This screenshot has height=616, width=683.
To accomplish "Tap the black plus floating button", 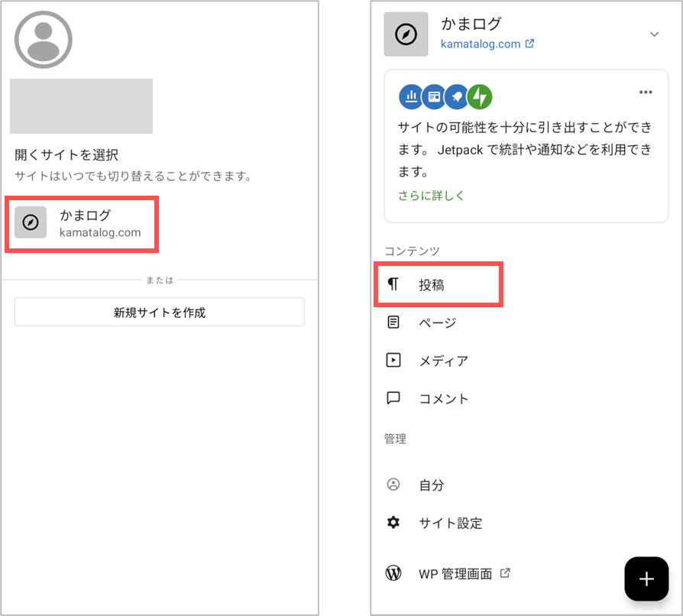I will pyautogui.click(x=646, y=579).
